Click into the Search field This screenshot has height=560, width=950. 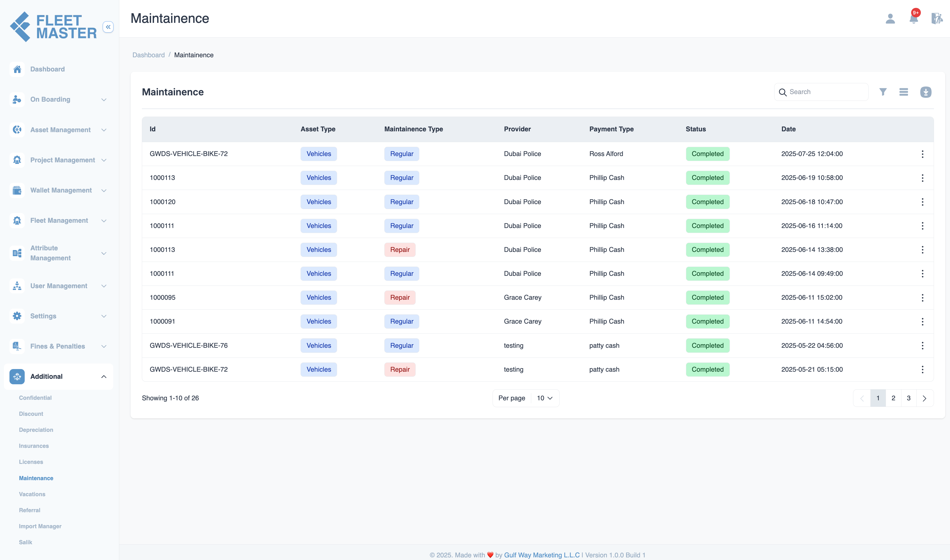pos(821,92)
